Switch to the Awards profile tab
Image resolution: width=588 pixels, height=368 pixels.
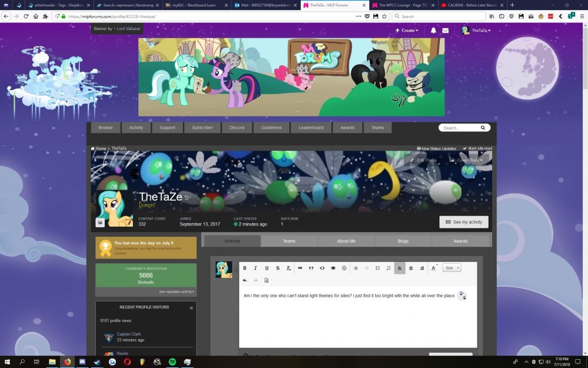(x=460, y=241)
